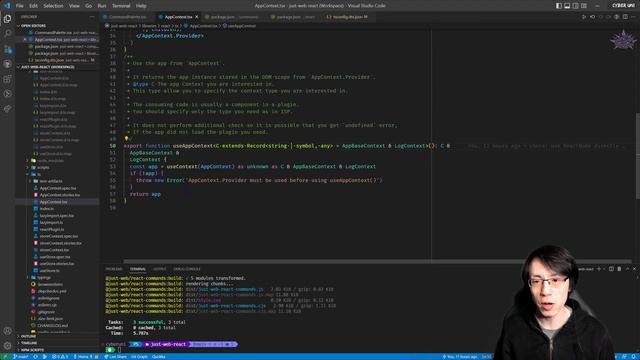The width and height of the screenshot is (640, 360).
Task: Open the Help menu
Action: click(141, 6)
